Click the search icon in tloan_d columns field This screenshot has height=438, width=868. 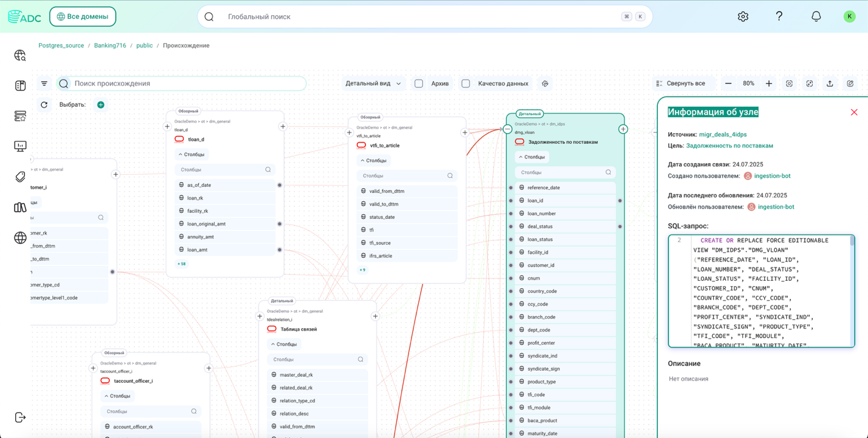click(268, 170)
